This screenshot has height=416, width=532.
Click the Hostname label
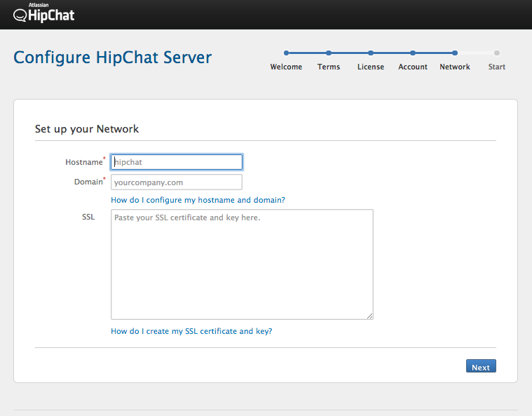84,162
